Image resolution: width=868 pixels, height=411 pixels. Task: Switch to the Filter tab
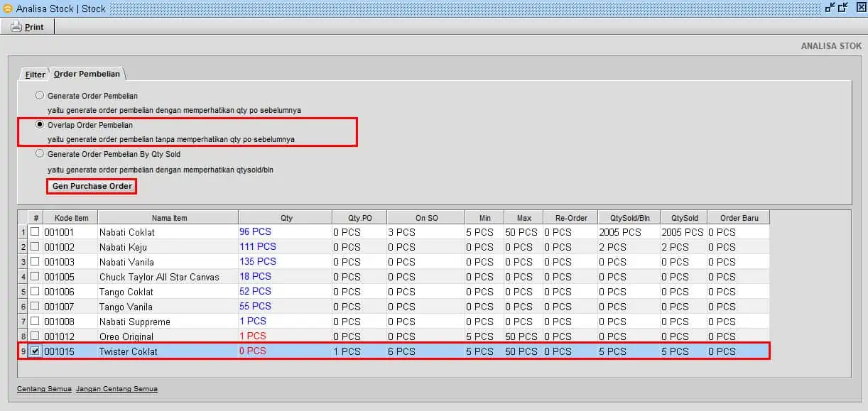click(x=36, y=75)
